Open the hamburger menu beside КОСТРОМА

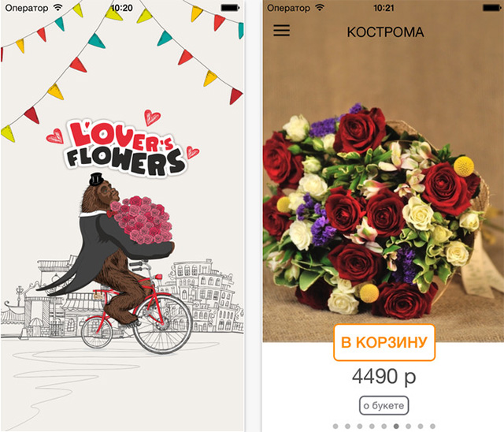coord(282,31)
